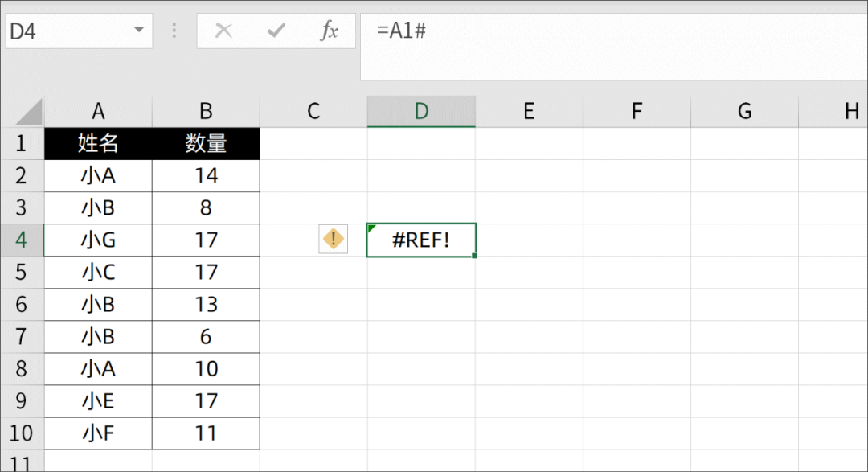
Task: Select cell containing 小G
Action: pos(98,240)
